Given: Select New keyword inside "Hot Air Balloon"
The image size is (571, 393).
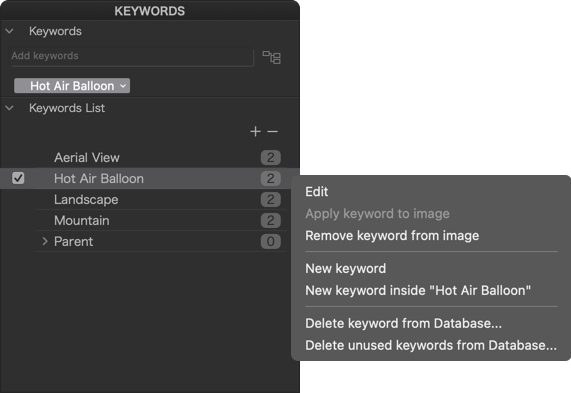Looking at the screenshot, I should 418,290.
